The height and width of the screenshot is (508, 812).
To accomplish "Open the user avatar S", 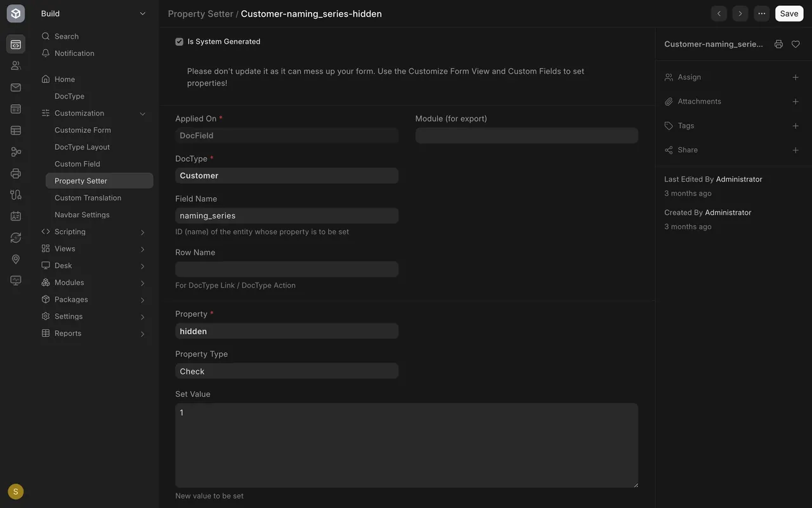I will [x=16, y=491].
